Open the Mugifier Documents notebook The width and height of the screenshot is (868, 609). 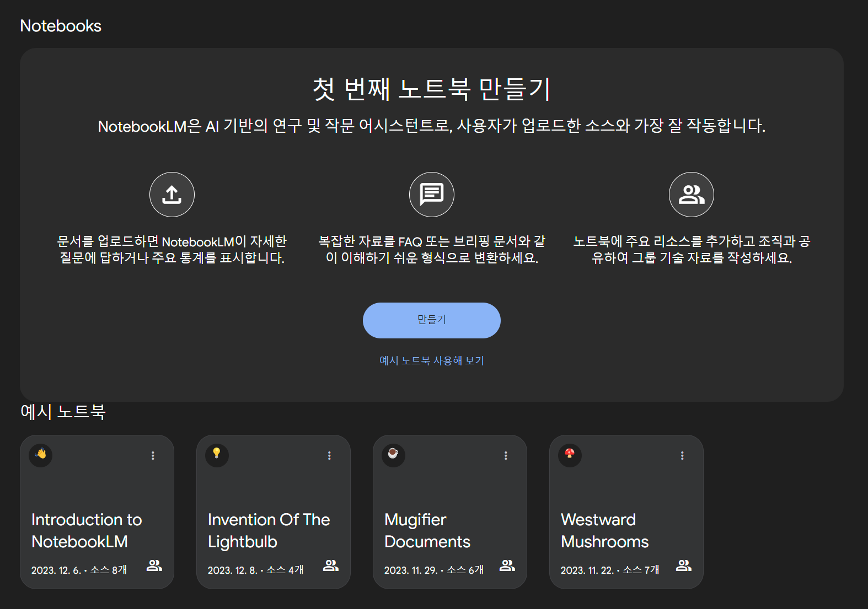[450, 512]
